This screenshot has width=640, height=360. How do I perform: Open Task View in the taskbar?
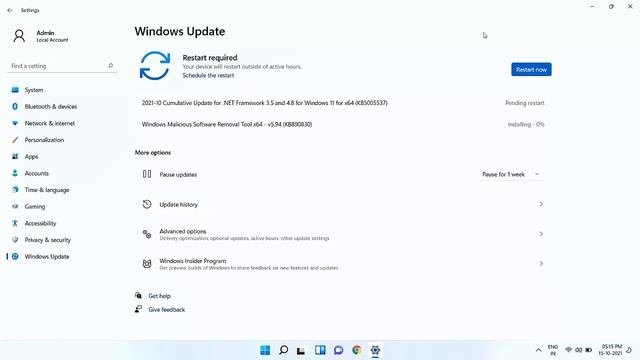point(301,350)
